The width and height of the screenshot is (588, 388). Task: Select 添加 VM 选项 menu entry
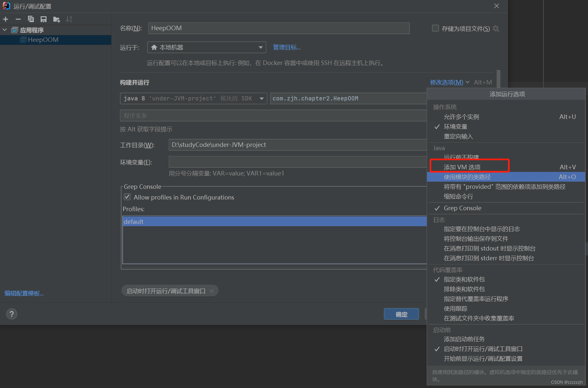[506, 167]
